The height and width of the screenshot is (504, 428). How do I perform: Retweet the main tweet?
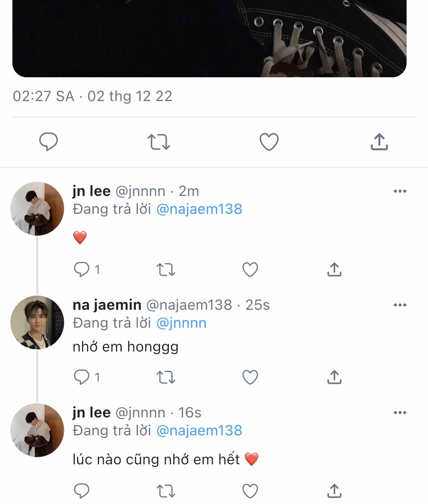point(159,142)
